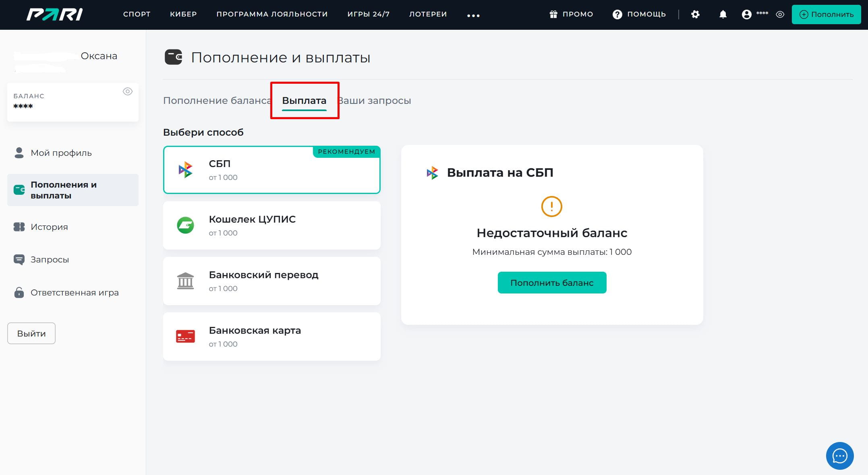
Task: Select Кошелек ЦУПИС payout method
Action: click(x=272, y=225)
